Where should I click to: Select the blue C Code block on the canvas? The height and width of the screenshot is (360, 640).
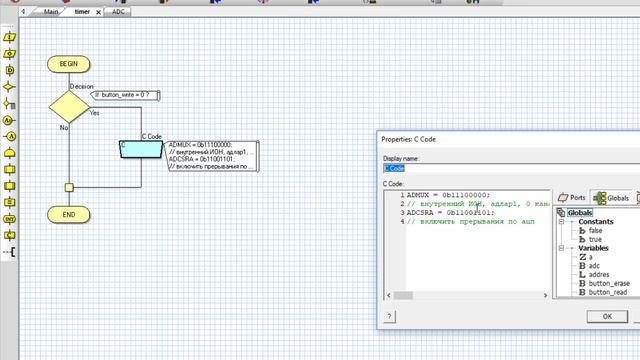pyautogui.click(x=141, y=149)
